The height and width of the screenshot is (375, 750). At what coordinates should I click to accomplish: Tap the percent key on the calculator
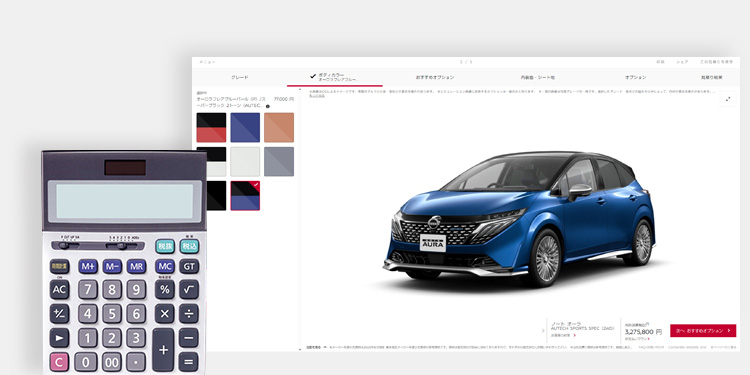click(x=165, y=289)
